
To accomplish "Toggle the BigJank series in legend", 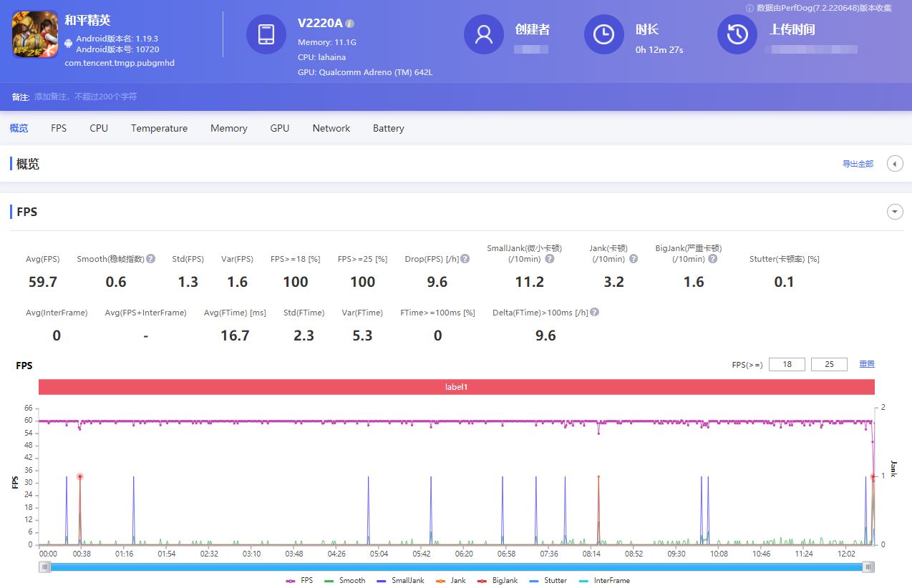I will click(502, 580).
